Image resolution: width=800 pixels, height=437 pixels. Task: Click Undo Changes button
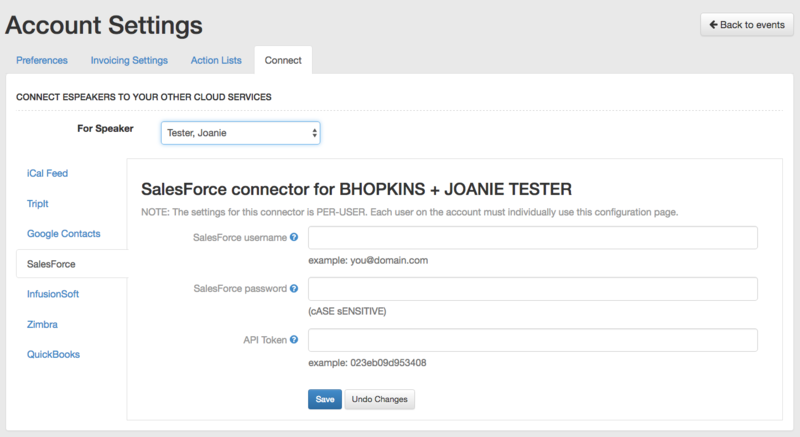(380, 399)
